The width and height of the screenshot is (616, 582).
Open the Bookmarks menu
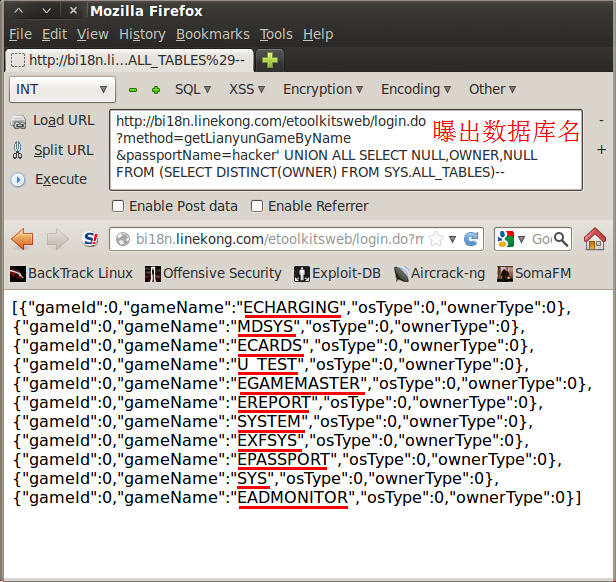pyautogui.click(x=213, y=34)
